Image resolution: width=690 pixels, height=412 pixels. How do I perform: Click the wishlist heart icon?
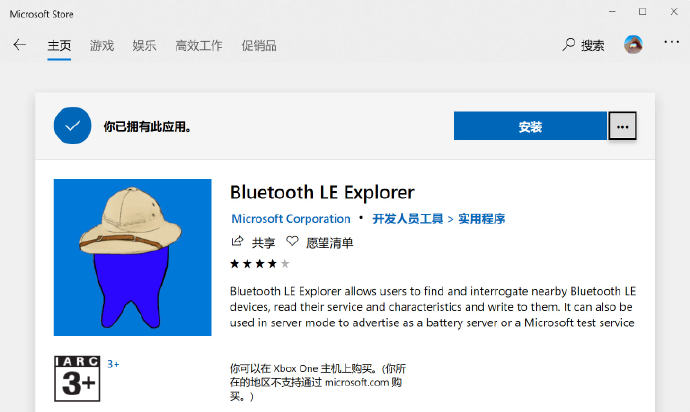pyautogui.click(x=292, y=241)
